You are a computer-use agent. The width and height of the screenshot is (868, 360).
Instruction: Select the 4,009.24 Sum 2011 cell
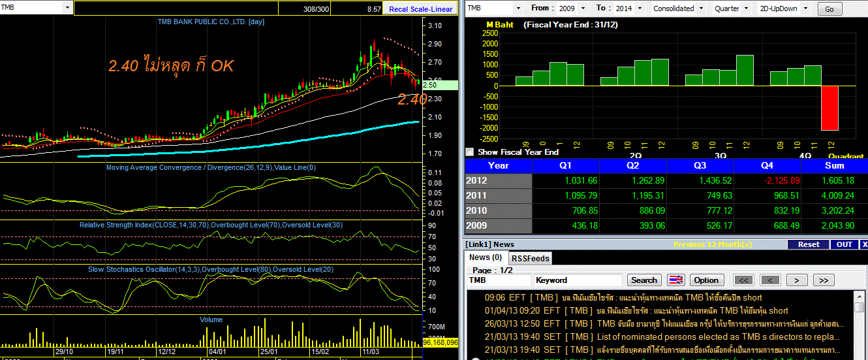(x=834, y=195)
